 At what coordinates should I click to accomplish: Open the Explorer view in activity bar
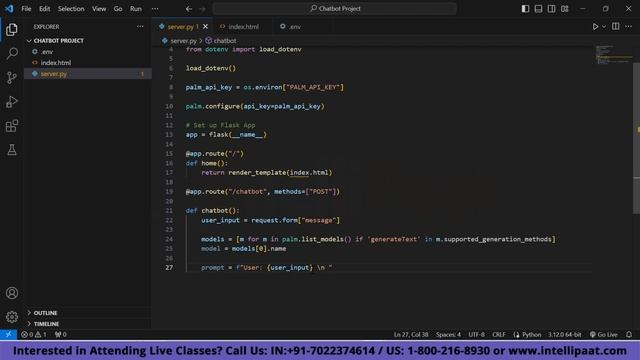click(12, 29)
